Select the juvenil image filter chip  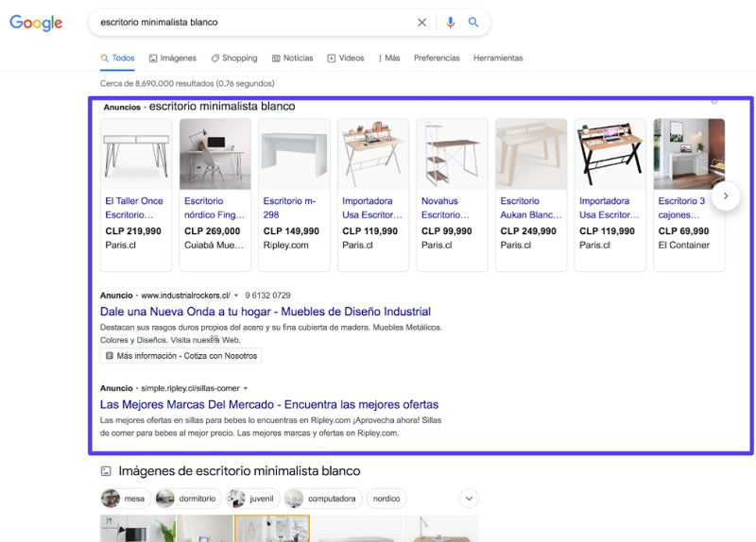pos(252,499)
